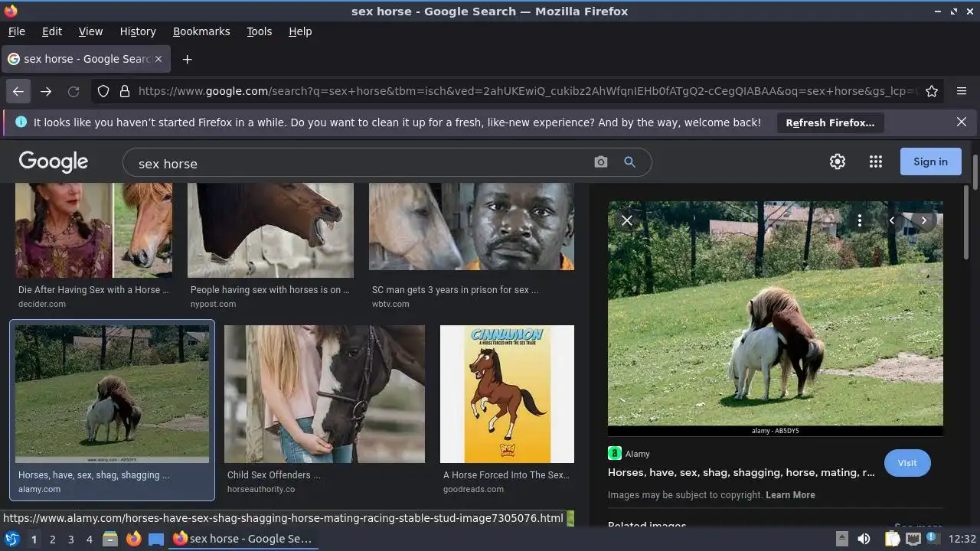This screenshot has height=551, width=980.
Task: Bookmark this page with the star icon
Action: click(x=932, y=91)
